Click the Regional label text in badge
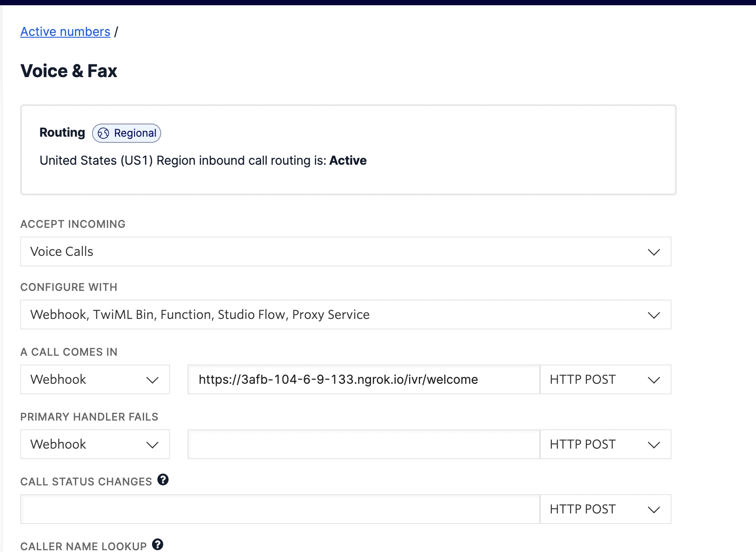 [135, 133]
